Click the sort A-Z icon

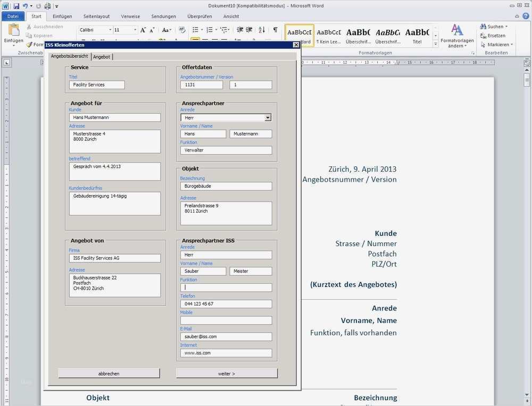coord(263,30)
